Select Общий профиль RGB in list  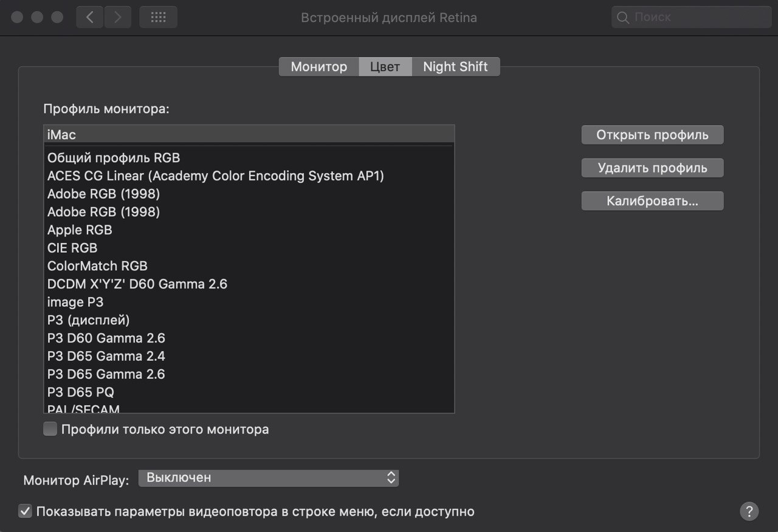pos(249,158)
